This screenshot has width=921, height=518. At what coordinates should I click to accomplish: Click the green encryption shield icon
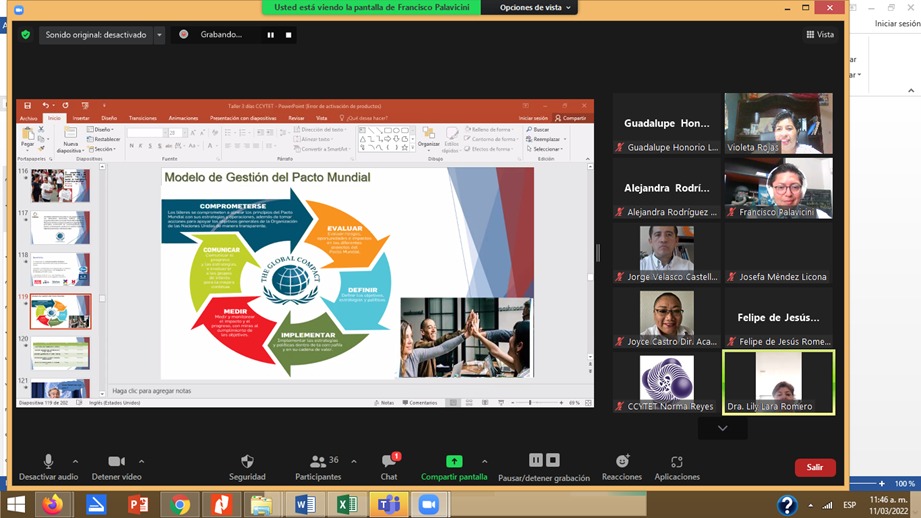click(25, 35)
